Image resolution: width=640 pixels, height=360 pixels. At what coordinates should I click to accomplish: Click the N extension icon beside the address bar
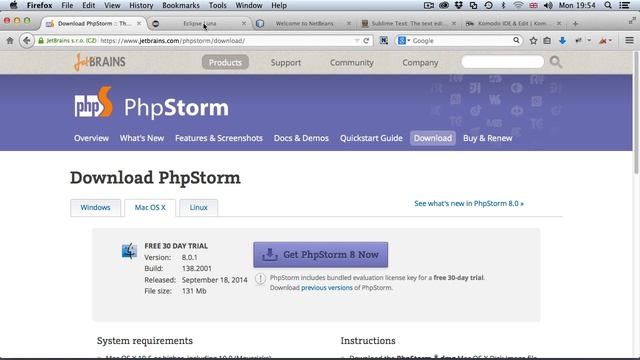[384, 40]
